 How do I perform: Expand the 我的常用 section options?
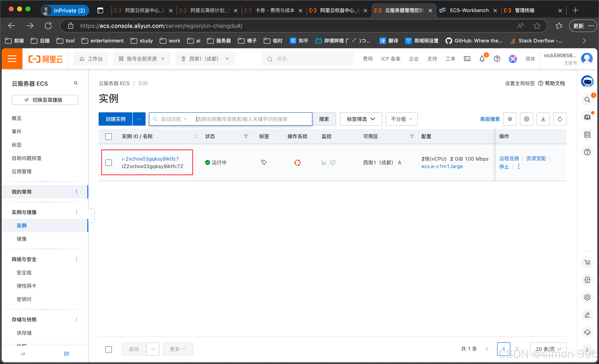pos(77,192)
